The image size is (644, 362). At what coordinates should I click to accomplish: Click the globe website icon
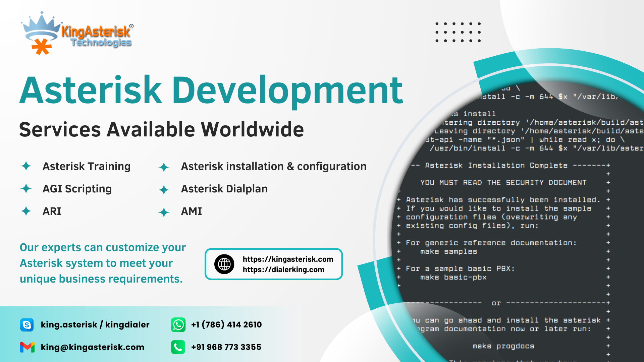pos(224,264)
